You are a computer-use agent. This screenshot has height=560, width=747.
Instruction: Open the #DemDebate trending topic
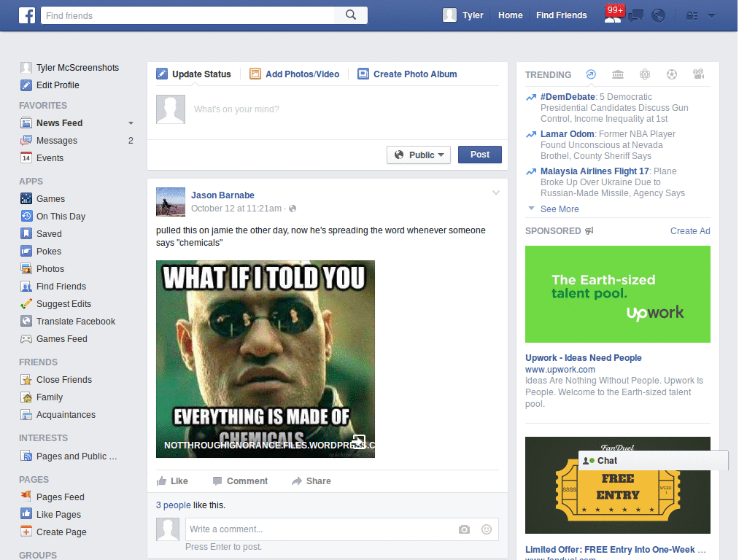(568, 97)
